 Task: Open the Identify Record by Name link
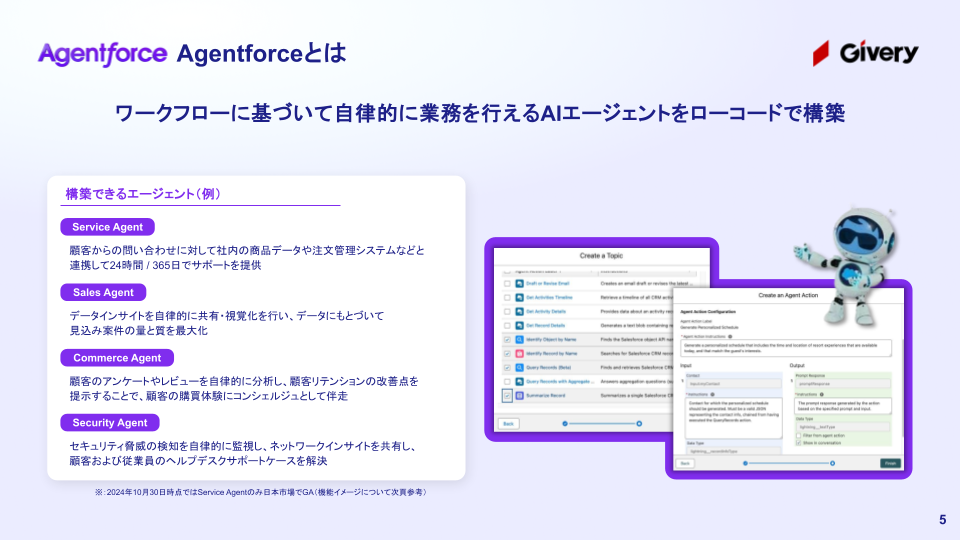coord(552,353)
